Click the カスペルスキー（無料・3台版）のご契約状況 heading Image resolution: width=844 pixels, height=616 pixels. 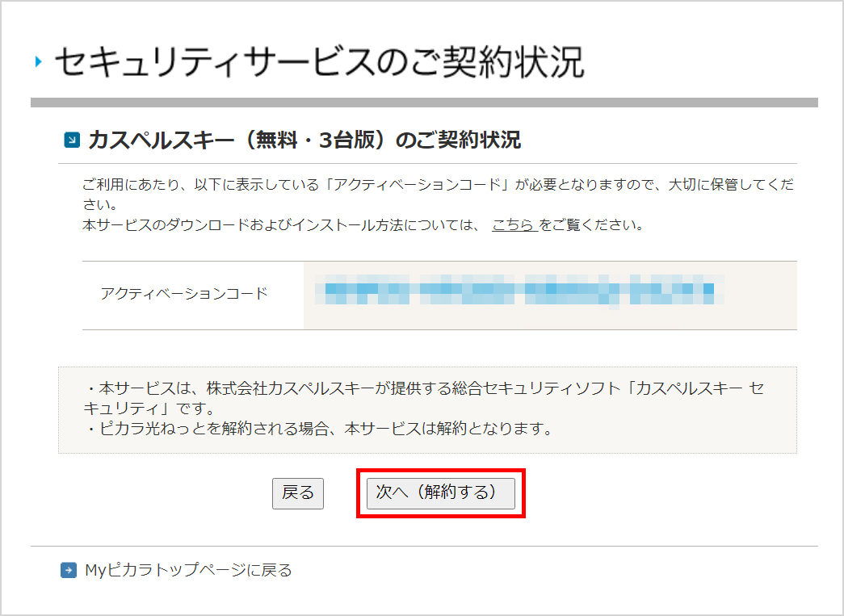[x=304, y=140]
